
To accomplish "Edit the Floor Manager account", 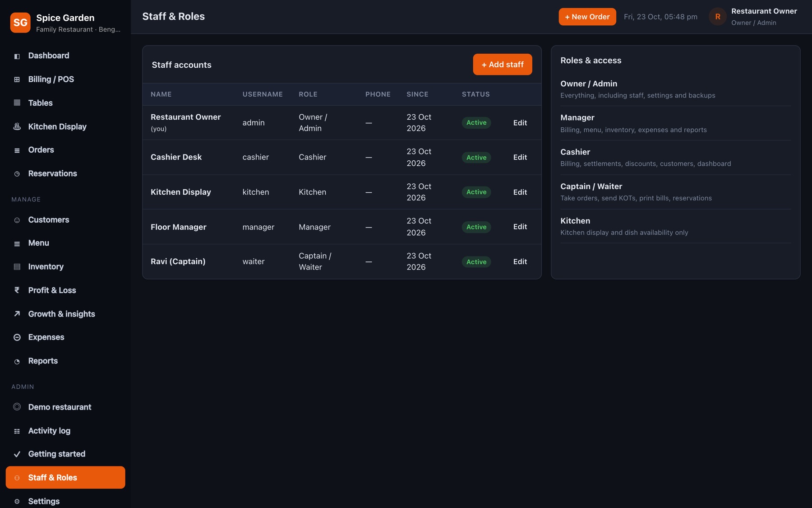I will pyautogui.click(x=520, y=227).
